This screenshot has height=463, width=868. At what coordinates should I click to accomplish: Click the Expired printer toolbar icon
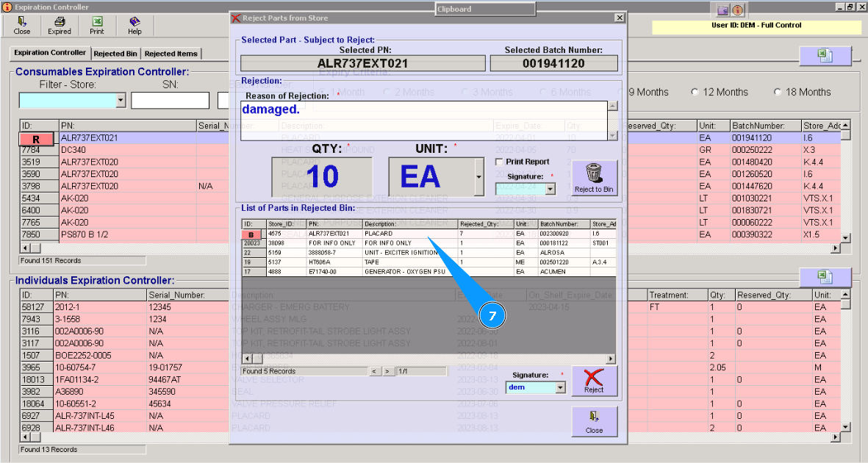60,26
